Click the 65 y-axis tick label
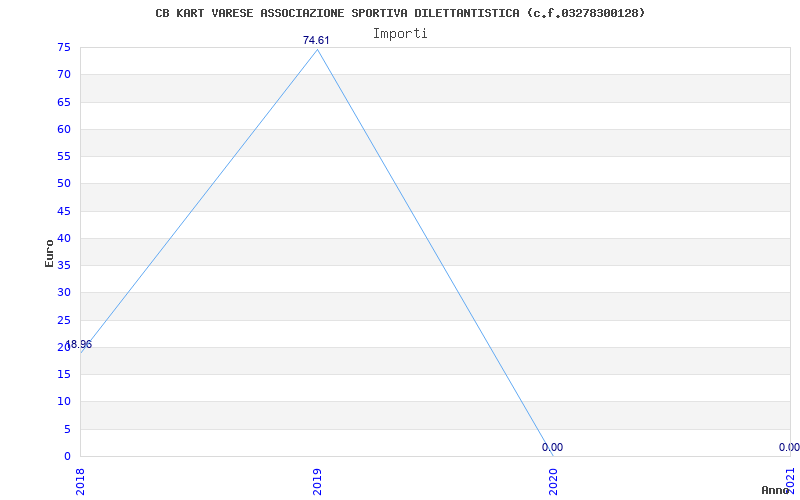Screen dimensions: 800x500 [64, 102]
